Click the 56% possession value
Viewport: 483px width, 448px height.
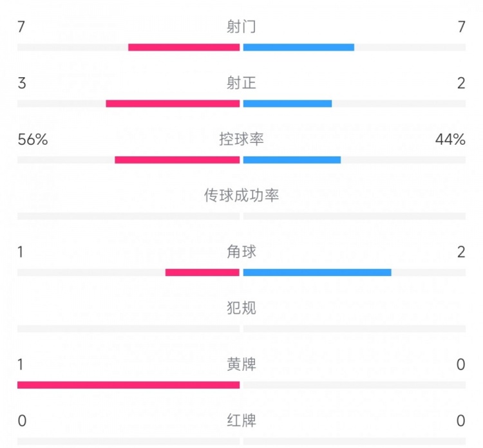pyautogui.click(x=33, y=140)
